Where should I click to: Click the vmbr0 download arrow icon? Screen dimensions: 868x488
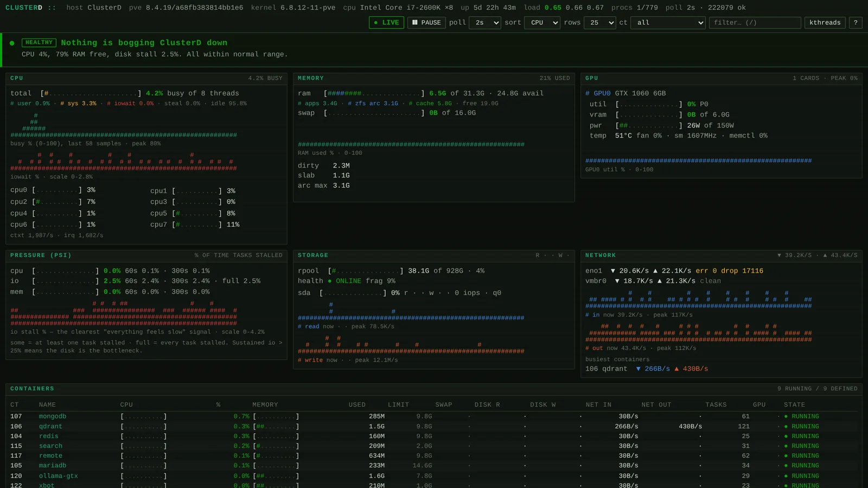[617, 281]
